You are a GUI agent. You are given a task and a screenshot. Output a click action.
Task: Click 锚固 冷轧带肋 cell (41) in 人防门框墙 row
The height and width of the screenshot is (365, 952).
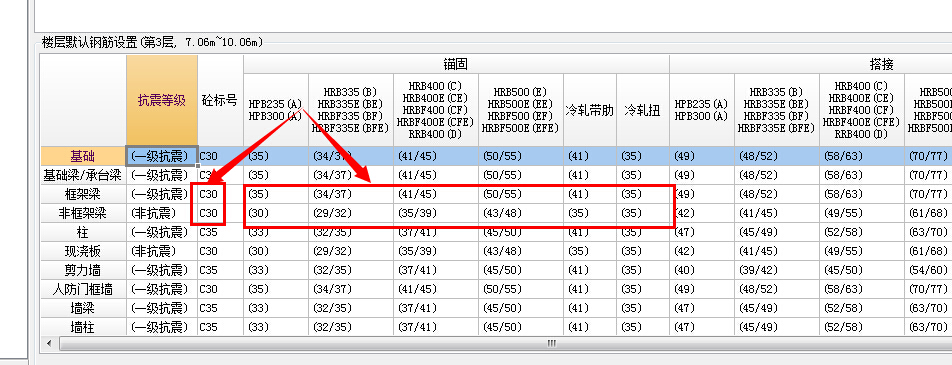click(590, 289)
